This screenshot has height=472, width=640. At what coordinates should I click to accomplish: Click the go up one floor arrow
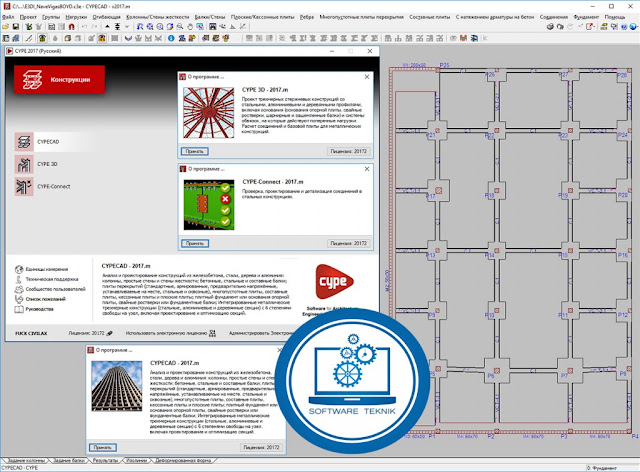107,27
